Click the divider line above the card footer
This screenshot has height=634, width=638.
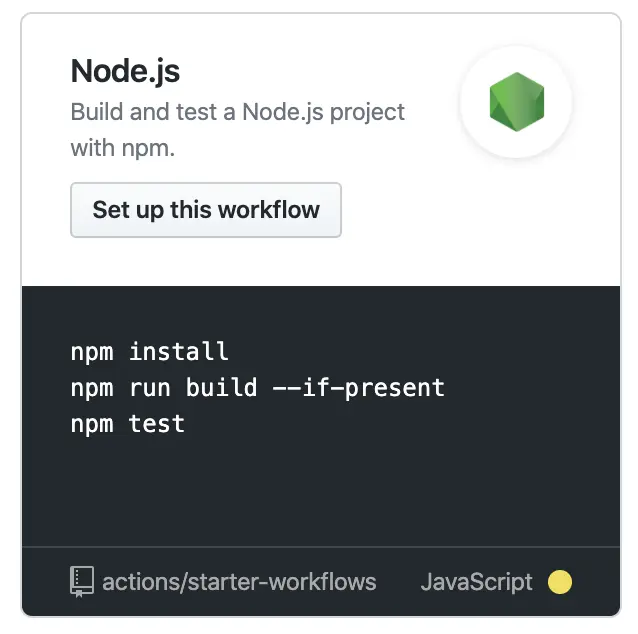[321, 547]
